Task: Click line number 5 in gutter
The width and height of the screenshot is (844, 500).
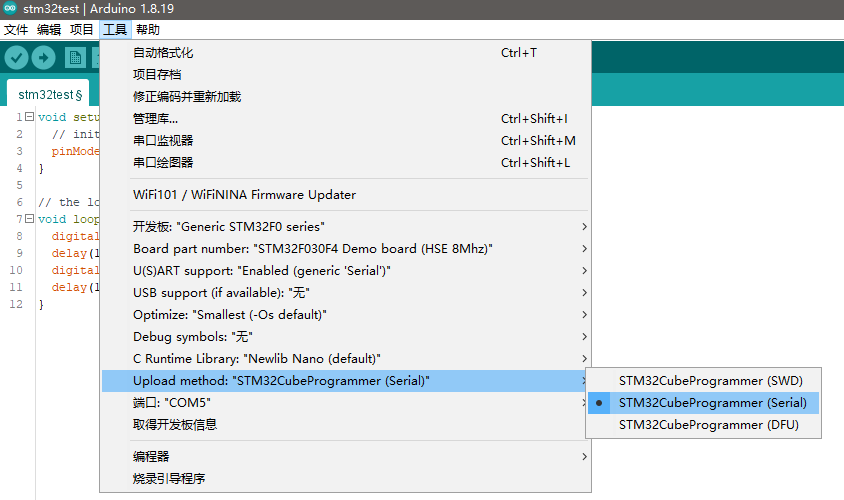Action: 19,185
